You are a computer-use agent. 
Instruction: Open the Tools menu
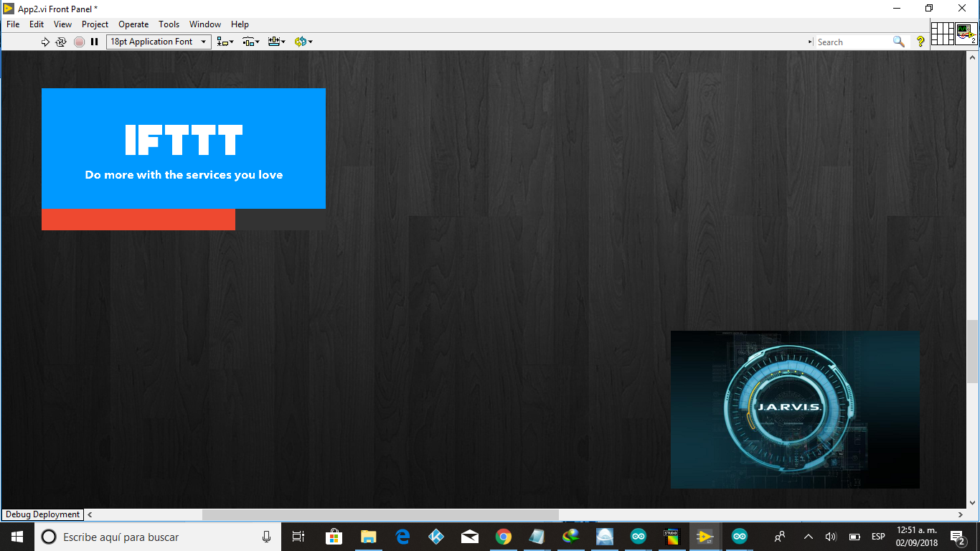pyautogui.click(x=169, y=24)
